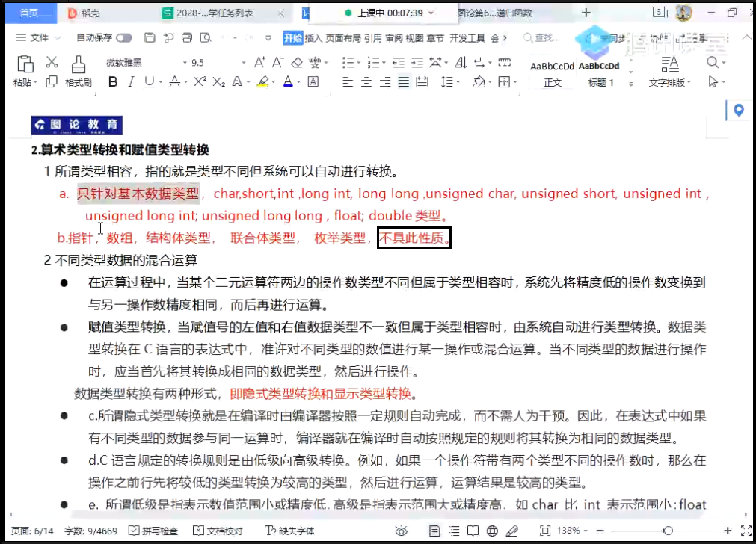756x544 pixels.
Task: Switch to web layout globe icon
Action: (x=491, y=531)
